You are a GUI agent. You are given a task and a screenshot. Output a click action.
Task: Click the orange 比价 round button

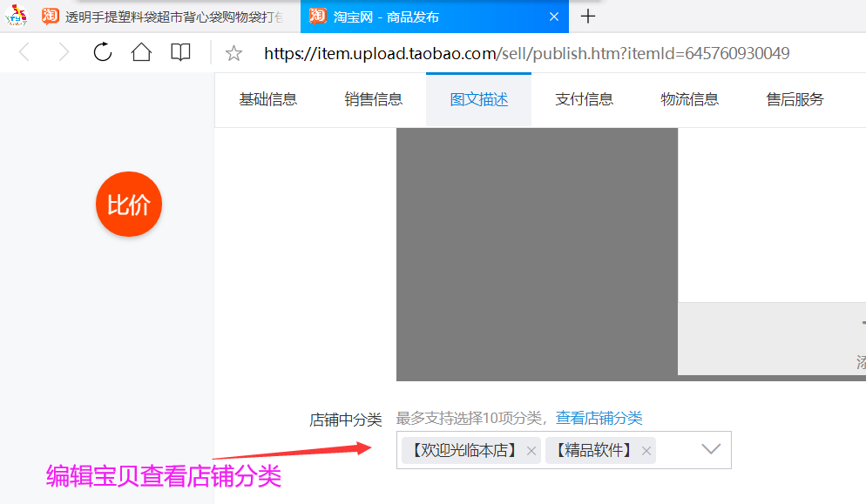click(x=129, y=205)
